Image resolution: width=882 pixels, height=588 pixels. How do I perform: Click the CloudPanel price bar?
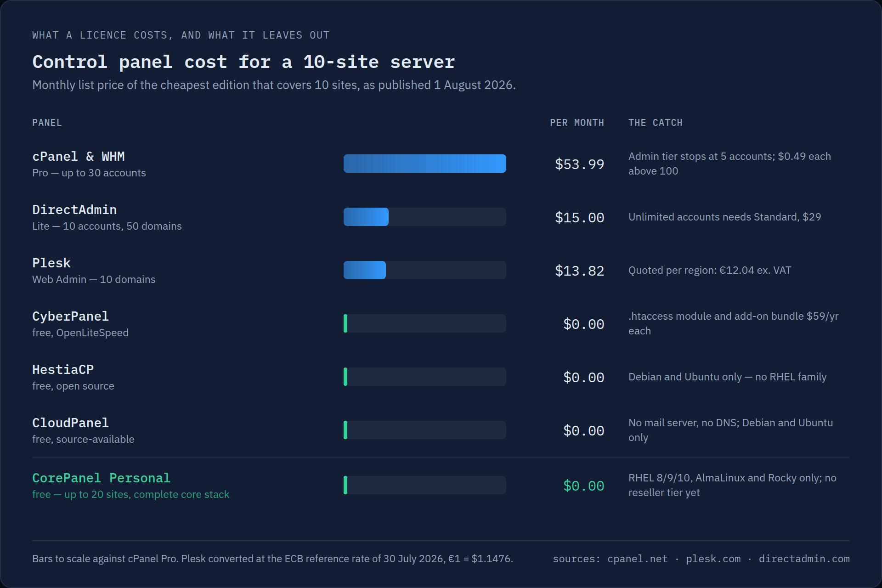425,430
